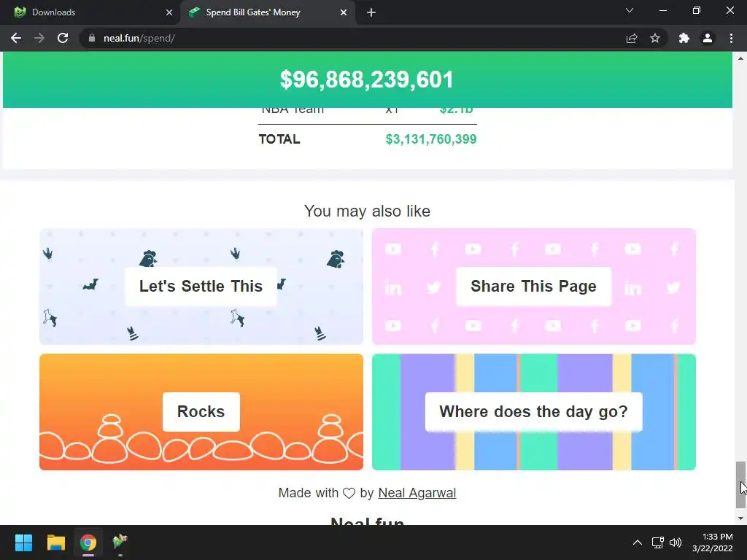Screen dimensions: 747x560
Task: Open the Windows Start menu
Action: point(23,542)
